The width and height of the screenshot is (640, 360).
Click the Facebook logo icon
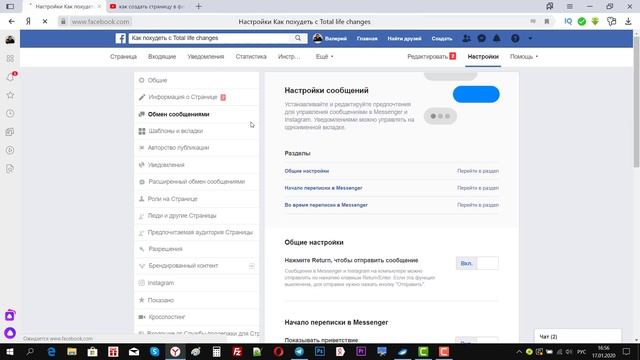point(120,38)
